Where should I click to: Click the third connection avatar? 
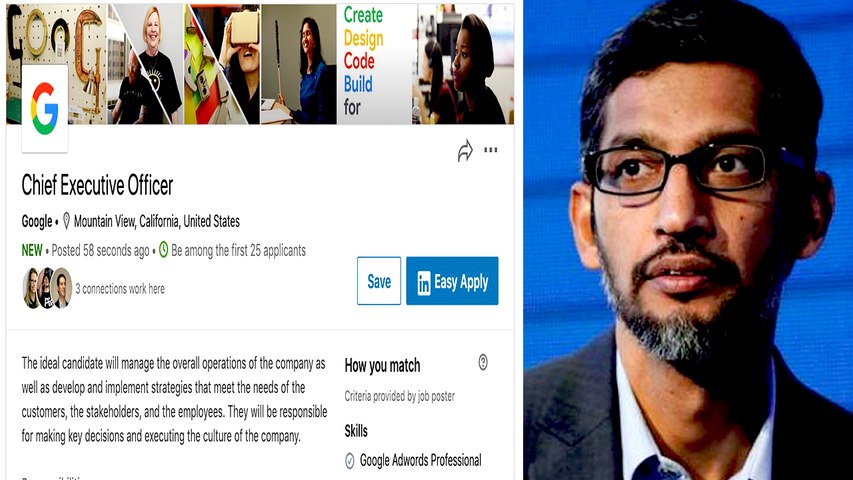[62, 288]
